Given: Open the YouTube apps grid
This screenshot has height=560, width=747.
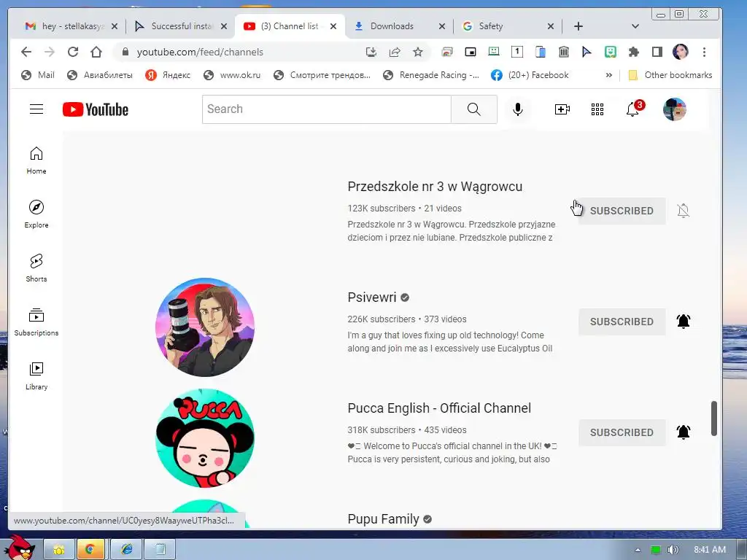Looking at the screenshot, I should tap(597, 109).
